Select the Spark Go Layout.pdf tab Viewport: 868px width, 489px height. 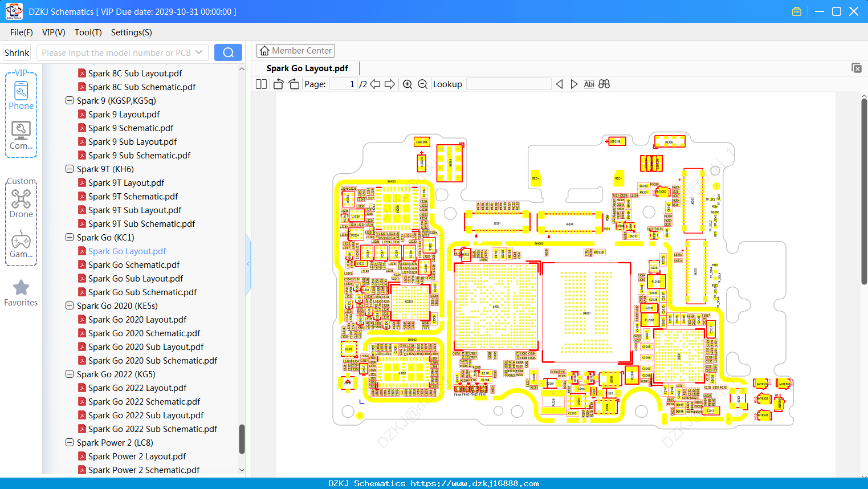tap(307, 68)
